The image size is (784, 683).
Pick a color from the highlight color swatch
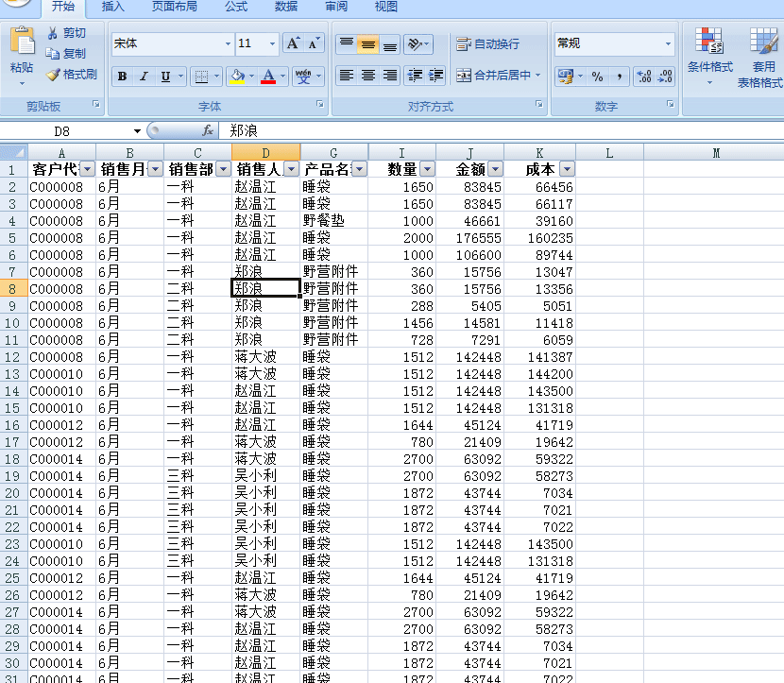click(x=236, y=83)
